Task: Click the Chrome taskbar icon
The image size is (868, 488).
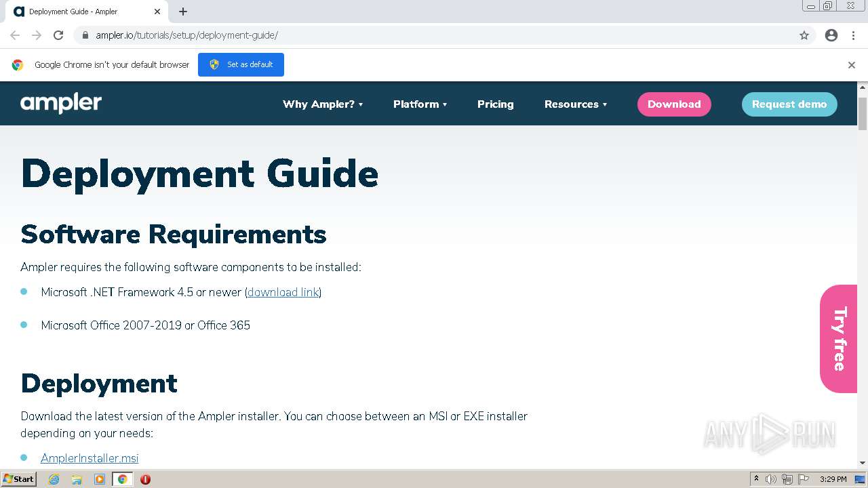Action: [x=122, y=479]
